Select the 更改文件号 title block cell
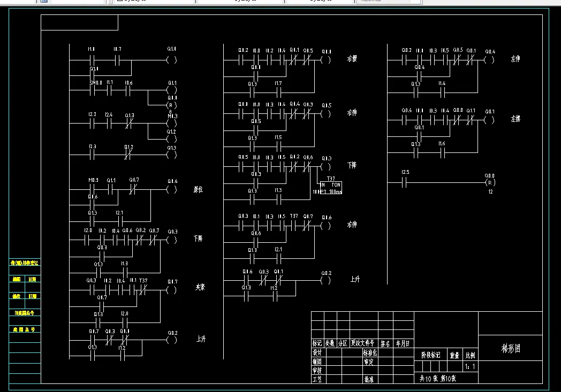561x392 pixels. click(x=363, y=343)
